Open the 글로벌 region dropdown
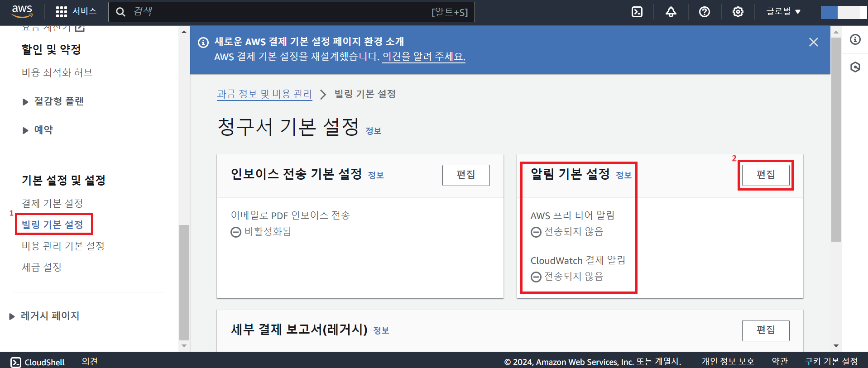Viewport: 868px width, 368px height. [783, 12]
